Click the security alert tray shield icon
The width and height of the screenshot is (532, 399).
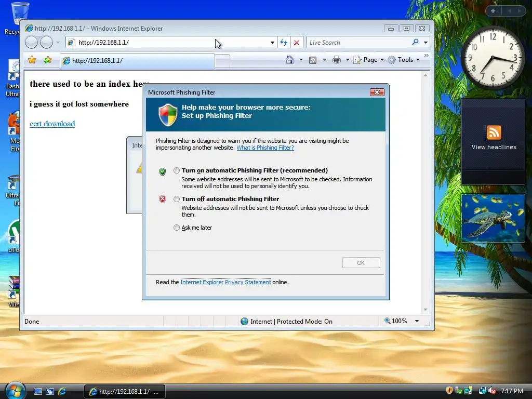click(x=449, y=391)
